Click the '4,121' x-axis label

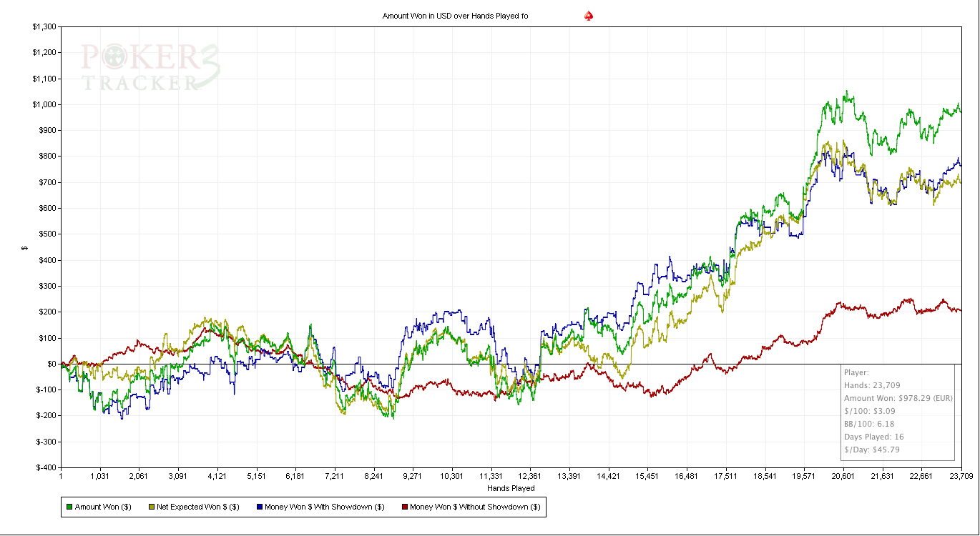[x=217, y=475]
